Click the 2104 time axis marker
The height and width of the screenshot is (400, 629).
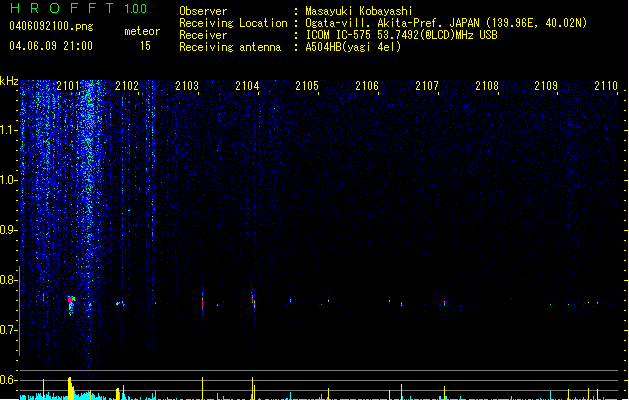coord(247,86)
